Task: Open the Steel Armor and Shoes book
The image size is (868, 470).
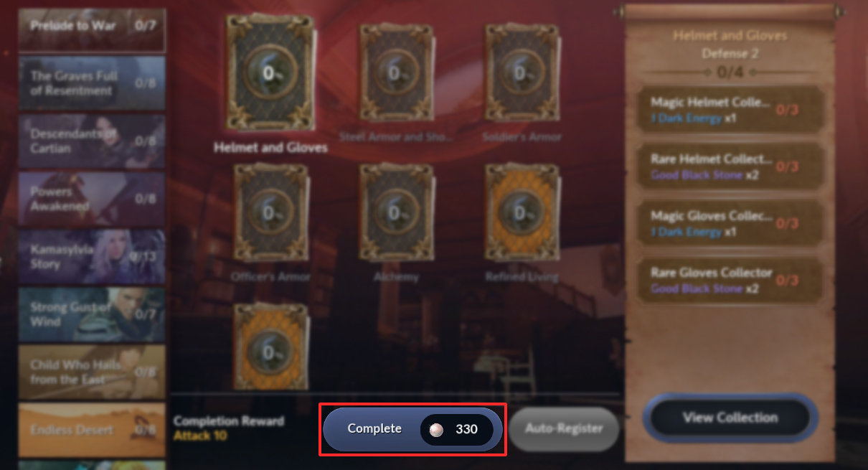Action: pos(395,72)
